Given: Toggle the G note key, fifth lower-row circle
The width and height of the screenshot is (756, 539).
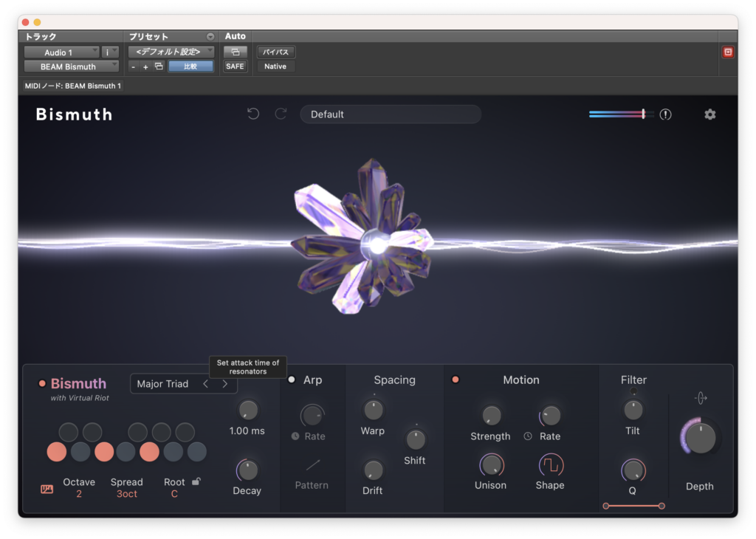Looking at the screenshot, I should 149,452.
